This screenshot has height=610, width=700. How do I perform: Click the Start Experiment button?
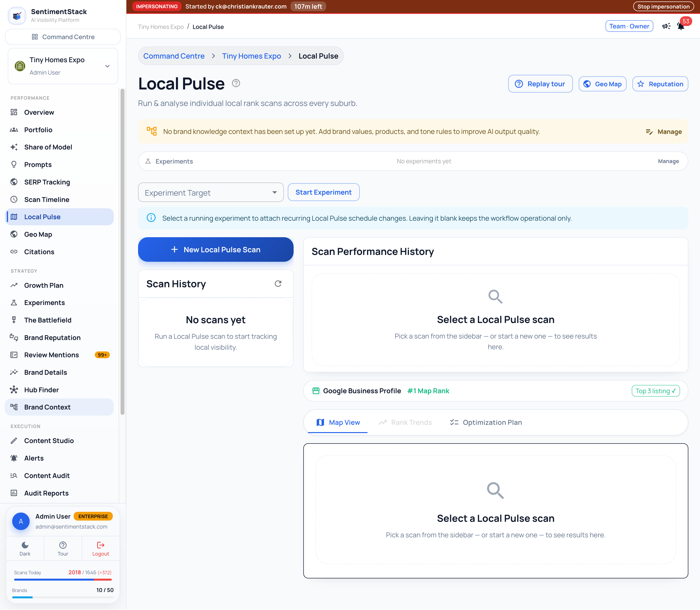[x=324, y=192]
